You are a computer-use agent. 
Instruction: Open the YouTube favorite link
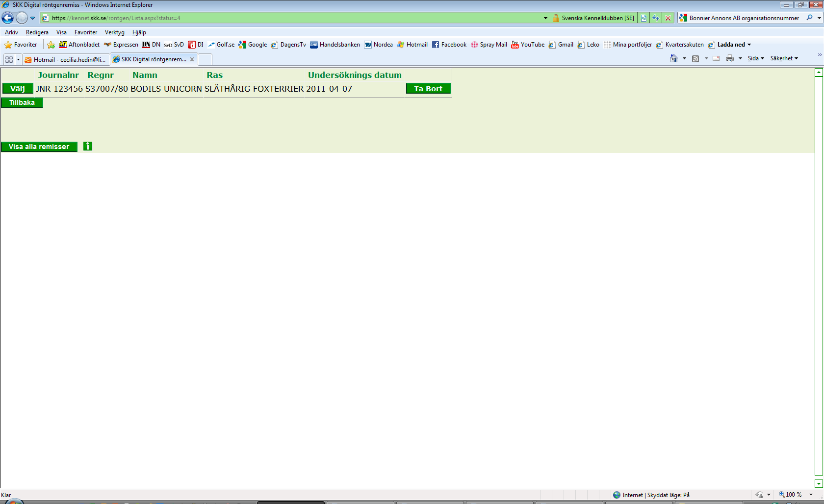[528, 45]
